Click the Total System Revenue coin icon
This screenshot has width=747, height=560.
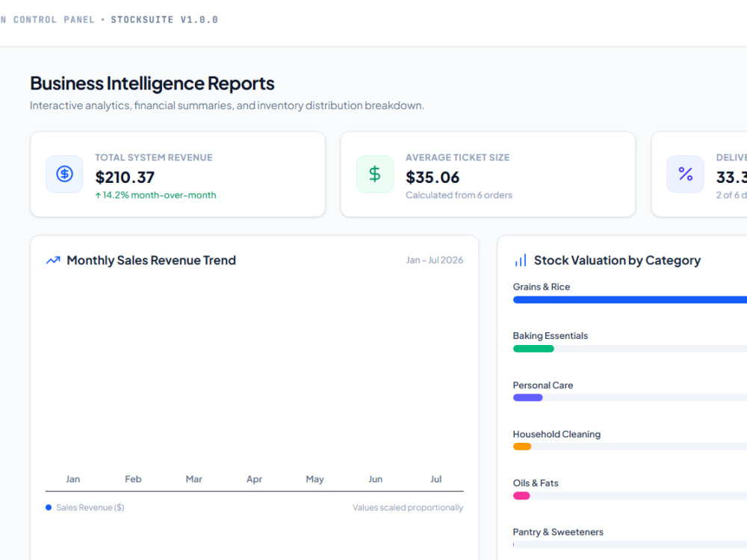pyautogui.click(x=64, y=174)
